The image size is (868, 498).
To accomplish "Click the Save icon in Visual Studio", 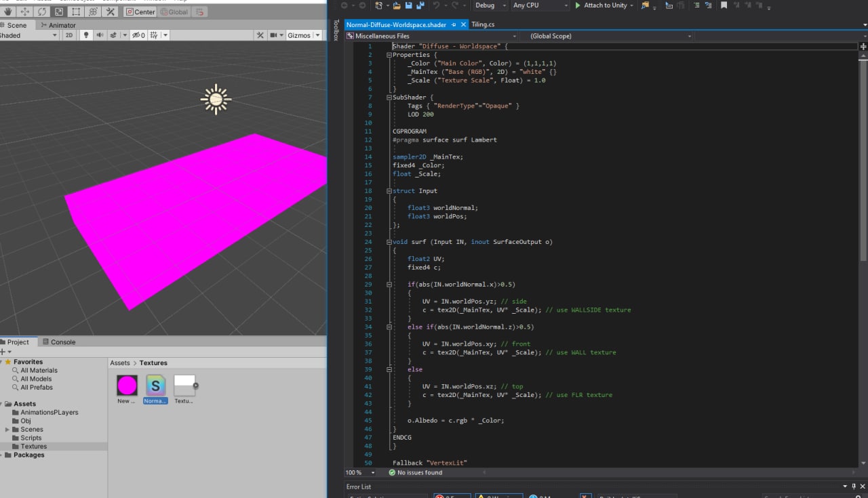I will (x=408, y=5).
